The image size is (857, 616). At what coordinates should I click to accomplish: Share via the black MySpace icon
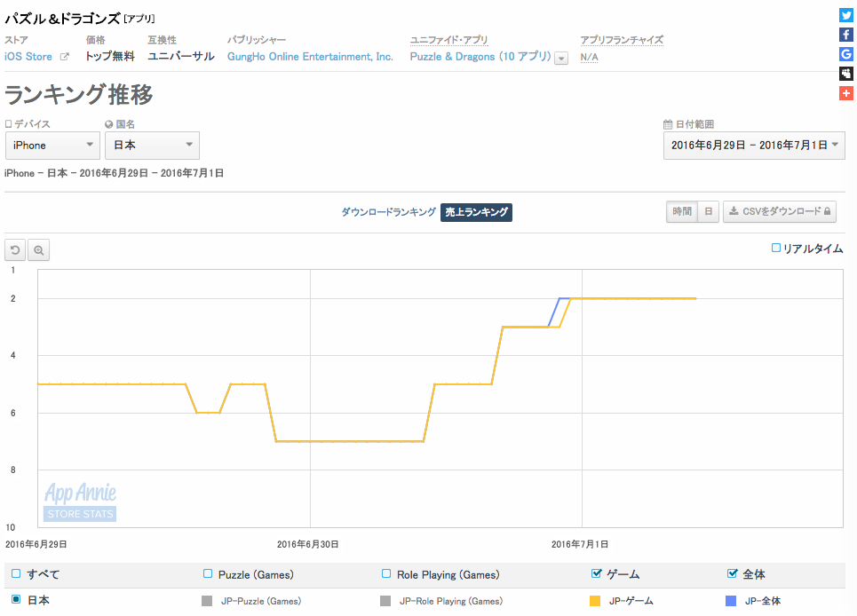846,74
